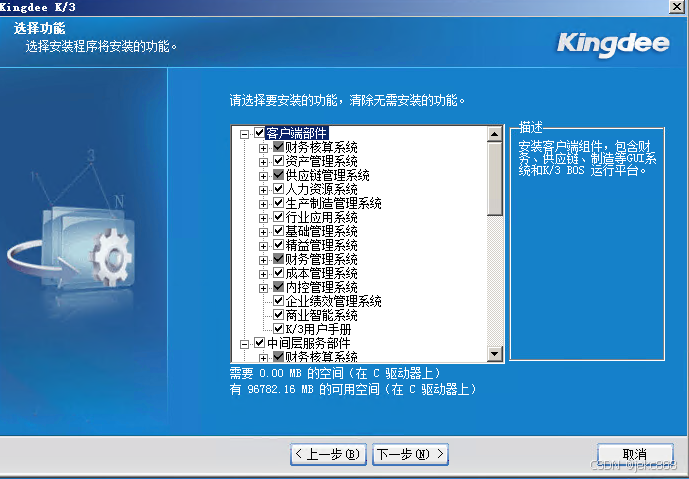The image size is (689, 479).
Task: Close the Kingdee K/3 installer window
Action: pyautogui.click(x=677, y=7)
